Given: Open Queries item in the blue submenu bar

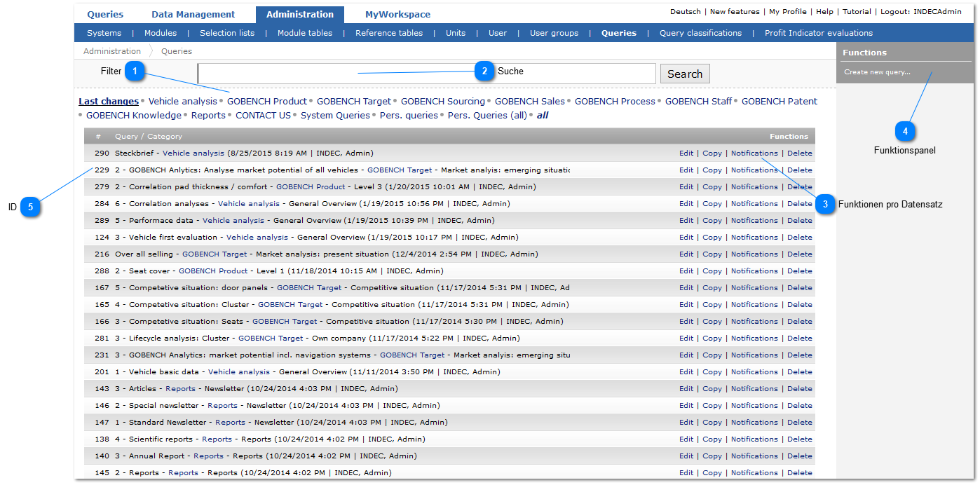Looking at the screenshot, I should tap(619, 33).
